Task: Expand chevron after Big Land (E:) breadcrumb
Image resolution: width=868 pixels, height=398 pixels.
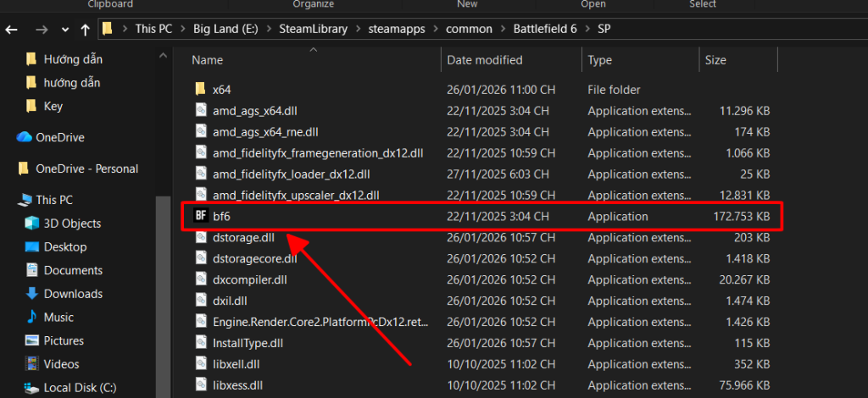Action: click(x=269, y=30)
